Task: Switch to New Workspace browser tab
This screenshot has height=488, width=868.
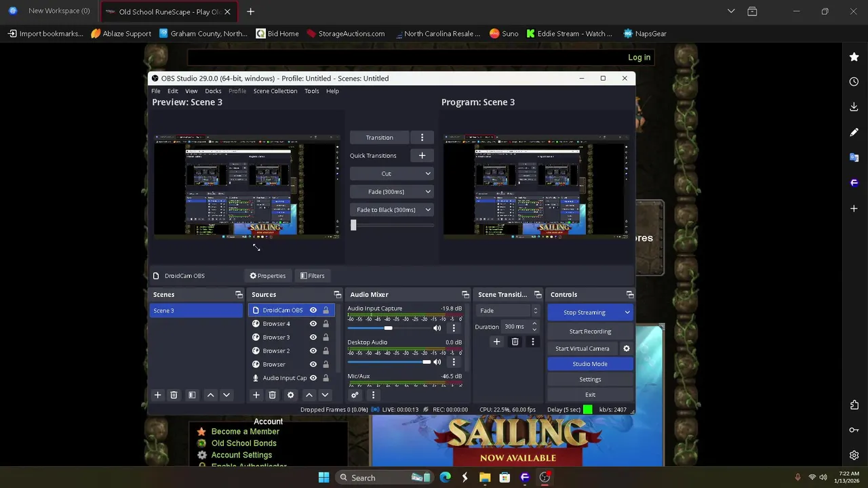Action: [x=51, y=11]
